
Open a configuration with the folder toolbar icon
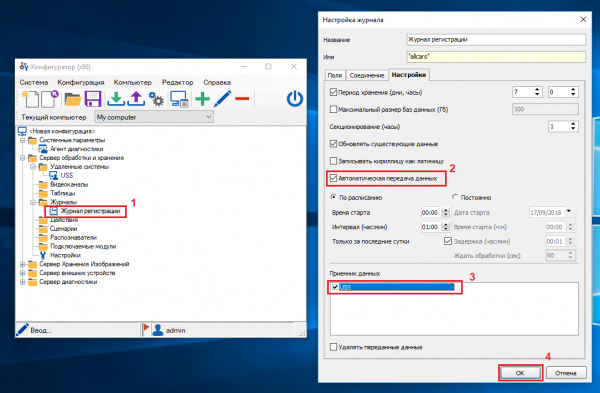[x=73, y=99]
